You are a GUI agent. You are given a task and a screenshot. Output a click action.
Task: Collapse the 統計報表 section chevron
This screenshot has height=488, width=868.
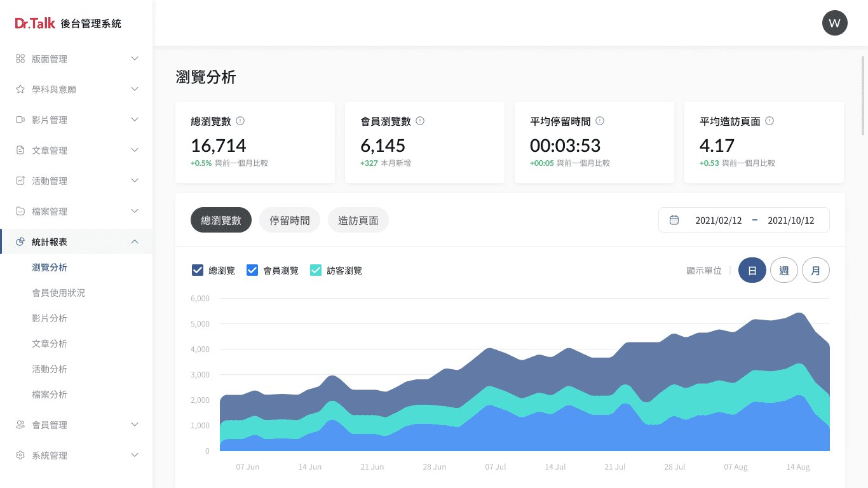(135, 241)
